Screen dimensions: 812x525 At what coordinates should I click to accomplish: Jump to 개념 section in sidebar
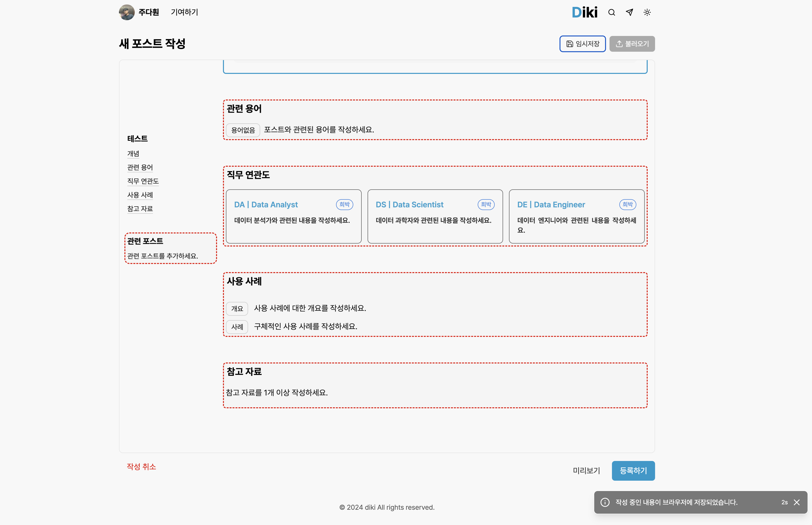[133, 153]
